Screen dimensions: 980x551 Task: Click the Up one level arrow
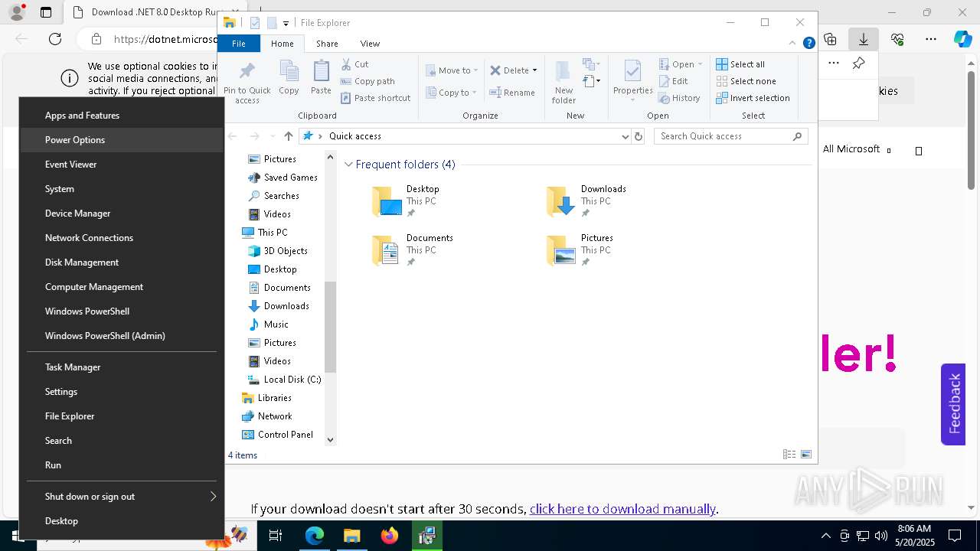[x=288, y=136]
